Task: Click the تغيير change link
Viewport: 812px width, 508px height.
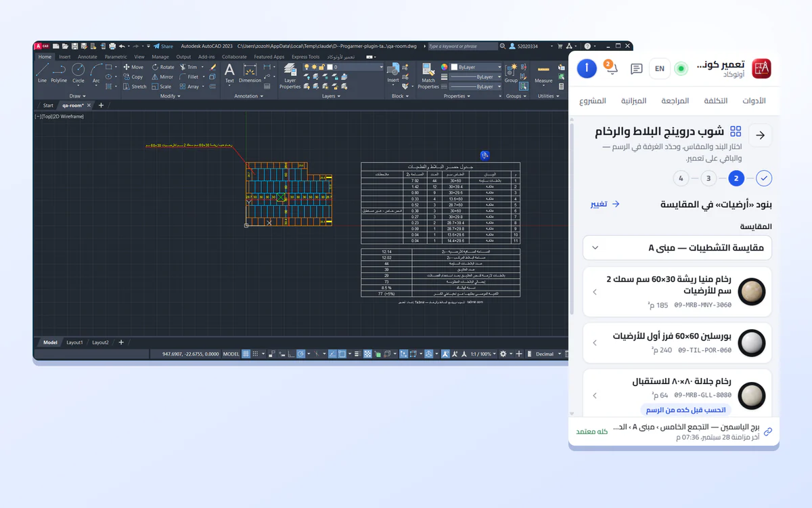Action: point(605,204)
